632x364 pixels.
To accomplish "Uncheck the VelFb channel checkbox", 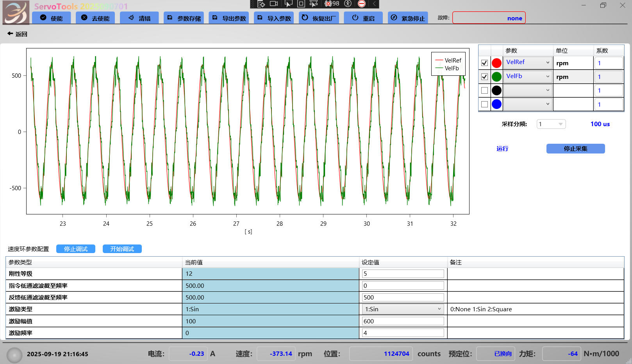I will point(485,77).
